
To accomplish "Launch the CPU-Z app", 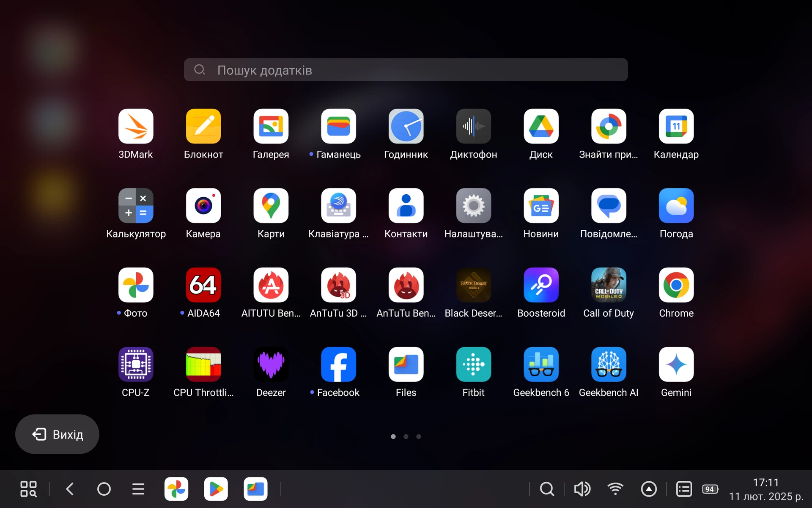I will [135, 364].
